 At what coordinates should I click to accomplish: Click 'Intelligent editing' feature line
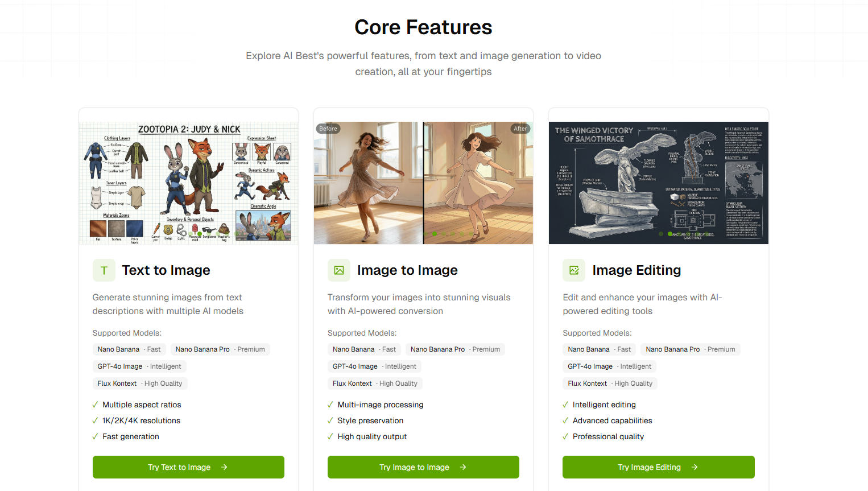604,405
